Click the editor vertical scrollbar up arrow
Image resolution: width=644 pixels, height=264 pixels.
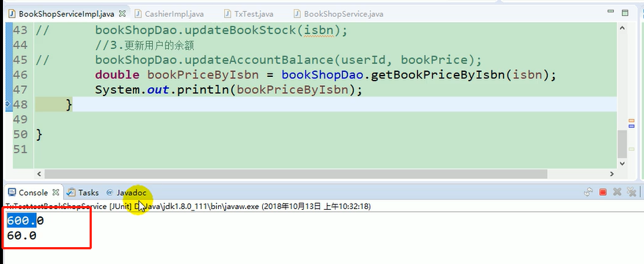point(622,29)
